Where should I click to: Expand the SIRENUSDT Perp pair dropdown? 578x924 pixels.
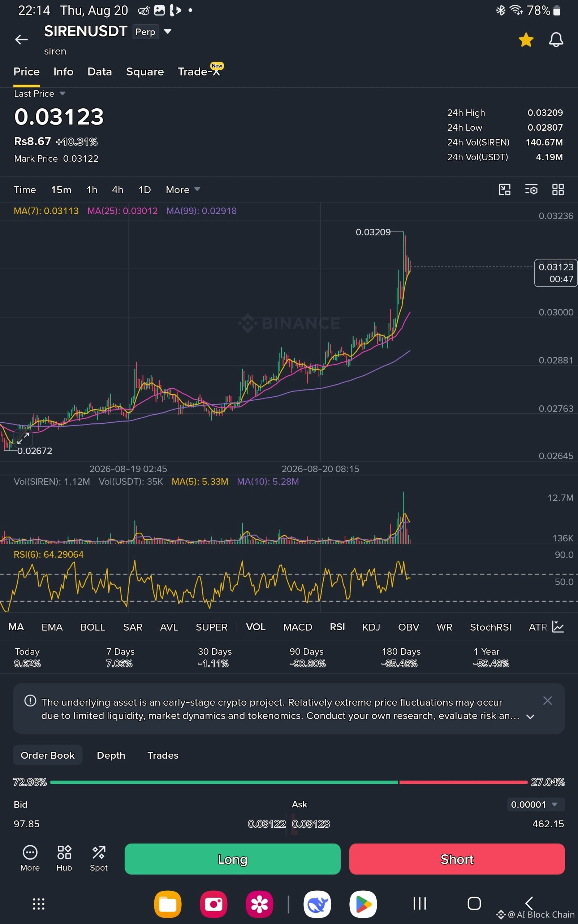click(167, 31)
